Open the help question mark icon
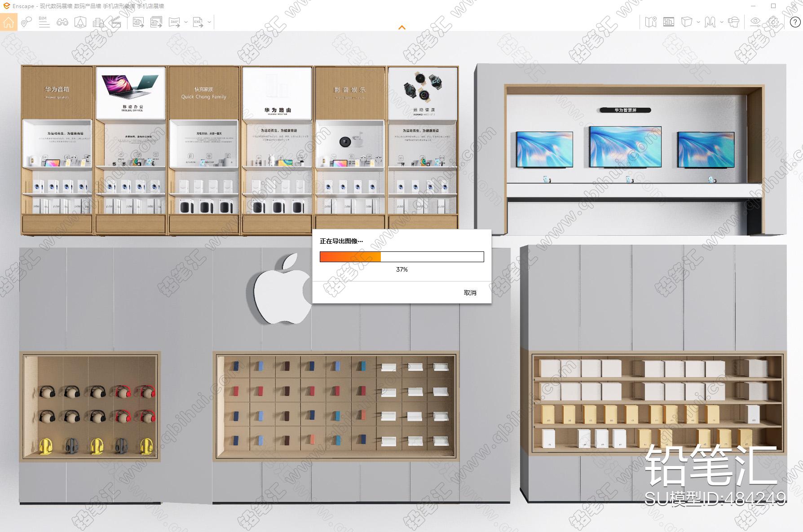 point(795,22)
